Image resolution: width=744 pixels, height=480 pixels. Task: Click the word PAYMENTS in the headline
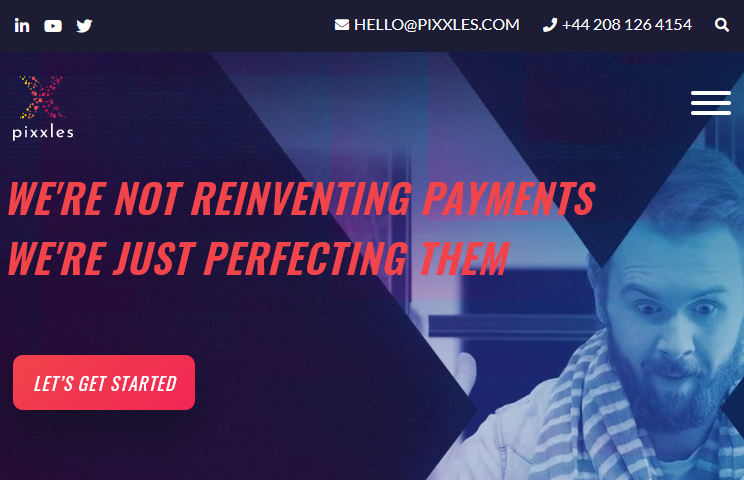coord(508,199)
